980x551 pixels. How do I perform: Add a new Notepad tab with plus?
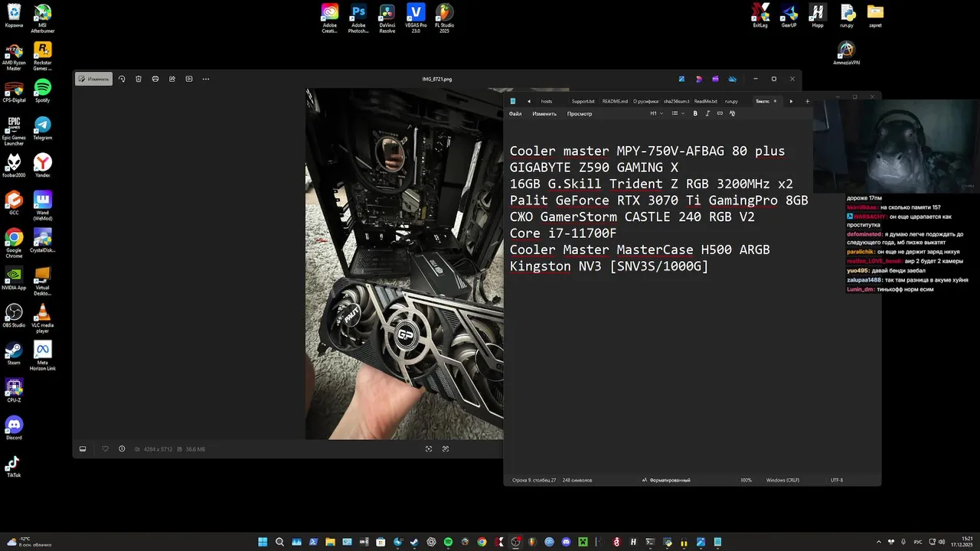(x=807, y=101)
